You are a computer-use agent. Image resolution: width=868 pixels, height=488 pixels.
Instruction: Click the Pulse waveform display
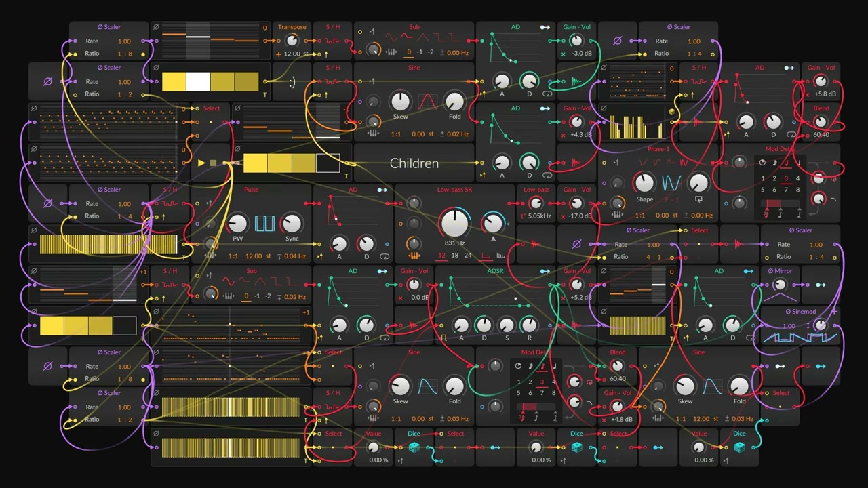point(264,224)
